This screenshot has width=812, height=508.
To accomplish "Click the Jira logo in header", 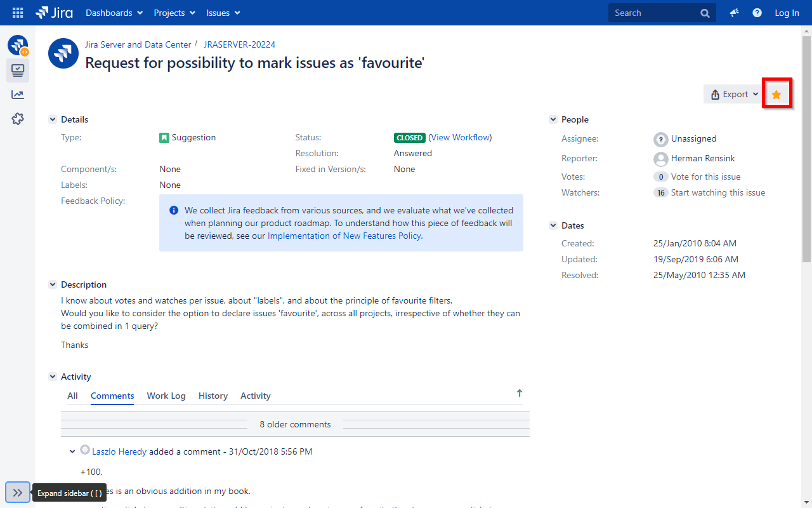I will [54, 13].
